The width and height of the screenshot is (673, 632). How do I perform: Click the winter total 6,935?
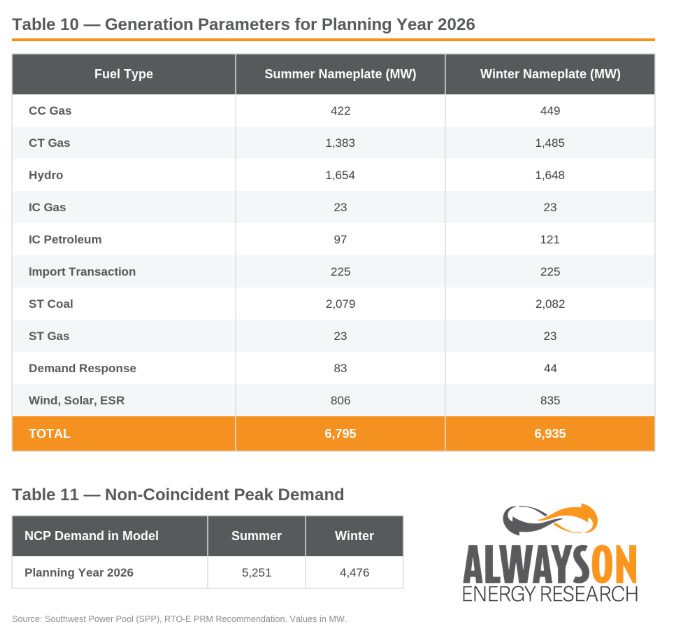(550, 434)
